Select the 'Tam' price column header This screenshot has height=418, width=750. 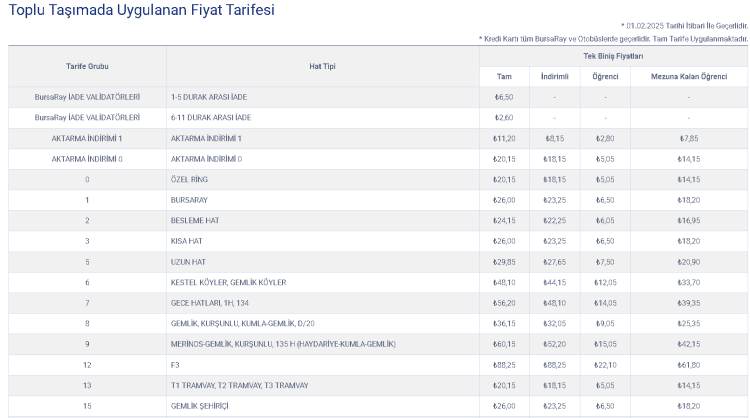click(504, 76)
